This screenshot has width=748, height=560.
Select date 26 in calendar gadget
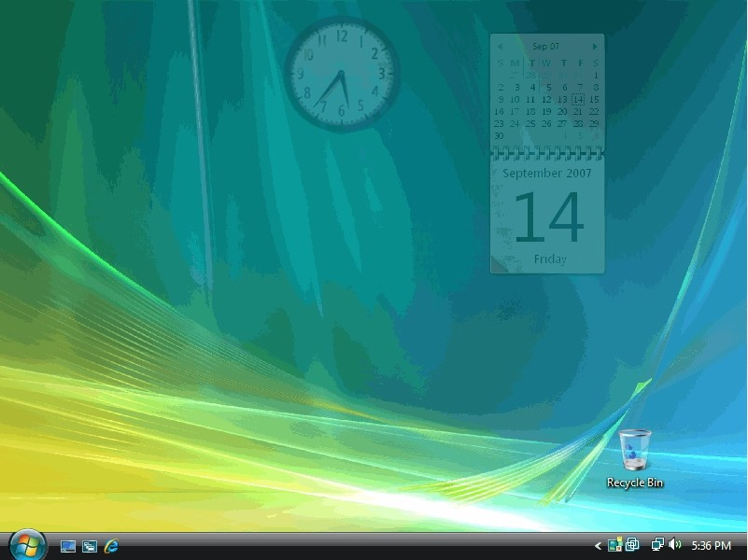click(546, 124)
